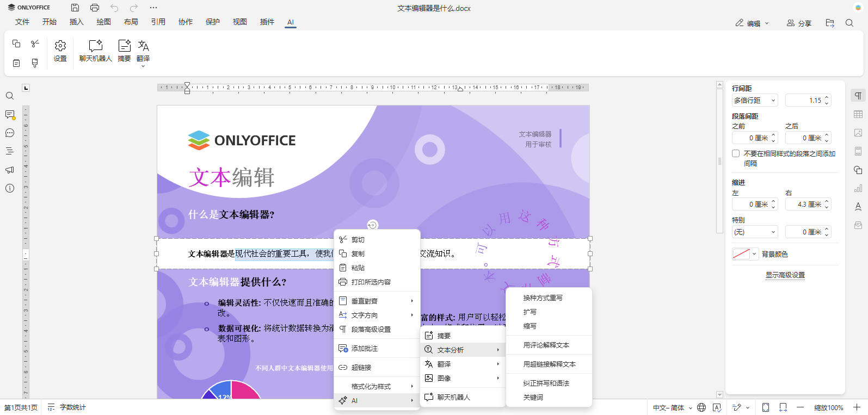This screenshot has height=415, width=868.
Task: Click open file location folder icon
Action: pyautogui.click(x=830, y=23)
